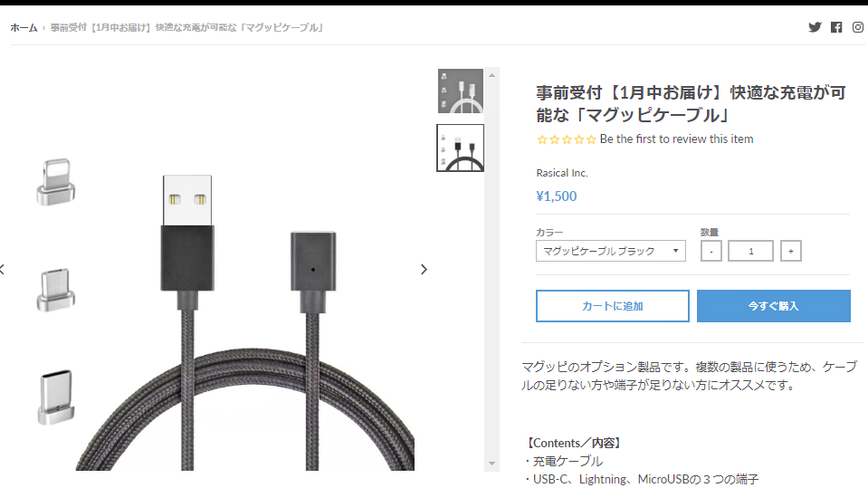Increase quantity with plus button
This screenshot has width=868, height=488.
click(790, 251)
